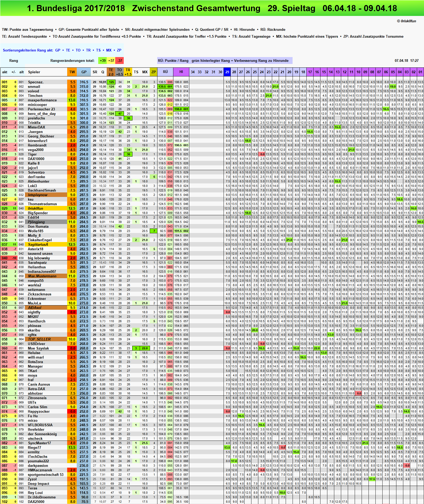424x504 pixels.
Task: Click the red -37 rank change box
Action: coord(120,61)
